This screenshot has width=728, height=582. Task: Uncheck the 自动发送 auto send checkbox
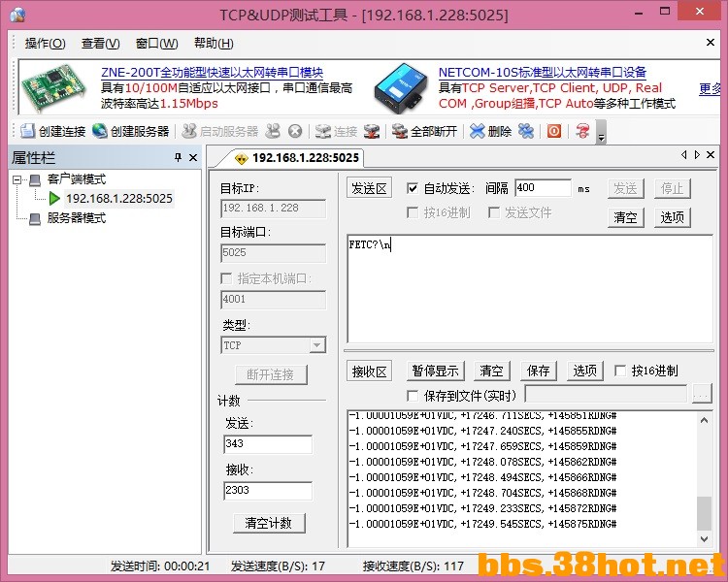(x=412, y=188)
